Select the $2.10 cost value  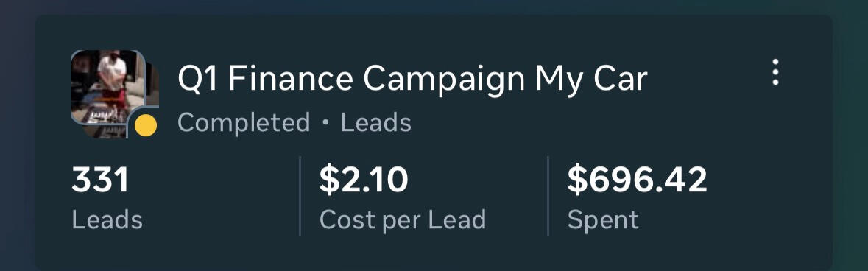pyautogui.click(x=364, y=180)
